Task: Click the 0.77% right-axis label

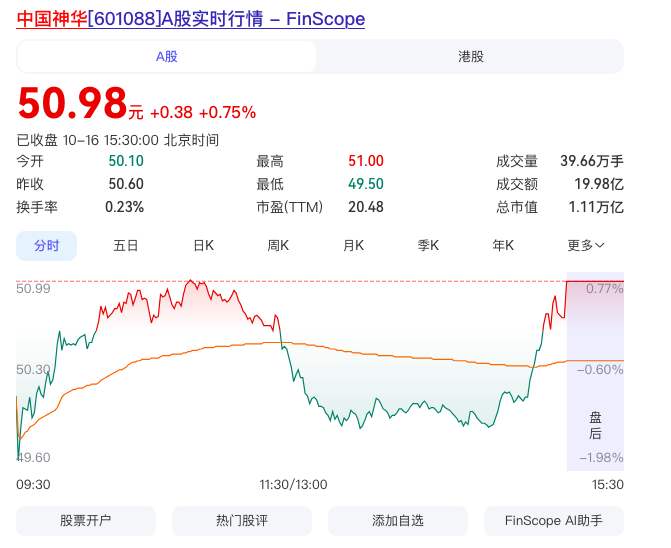Action: pos(605,289)
